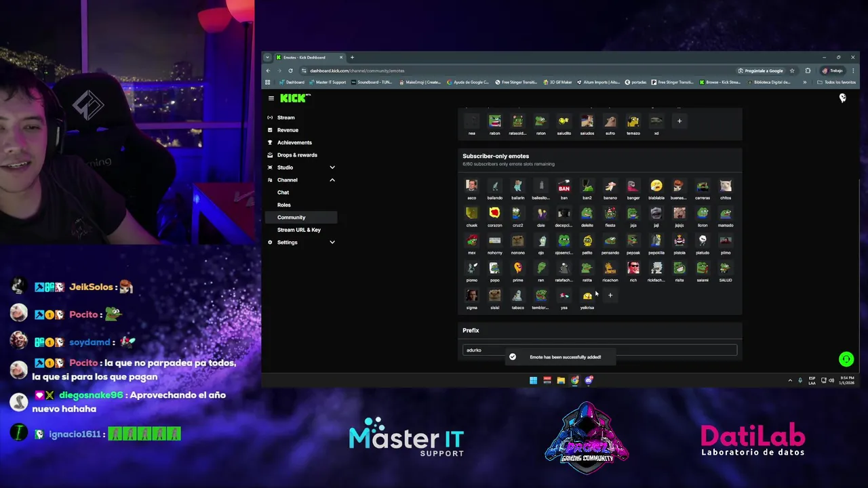Expand the Studio sidebar group
The width and height of the screenshot is (868, 488).
coord(301,167)
